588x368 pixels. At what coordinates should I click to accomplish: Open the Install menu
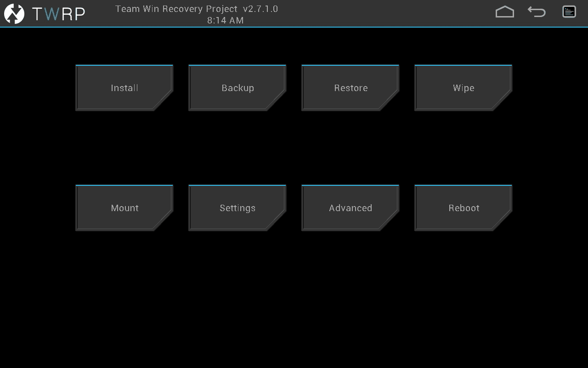pyautogui.click(x=124, y=88)
